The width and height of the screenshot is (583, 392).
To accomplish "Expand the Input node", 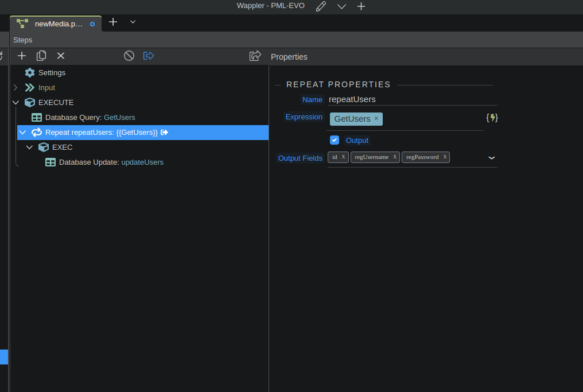I will [15, 87].
